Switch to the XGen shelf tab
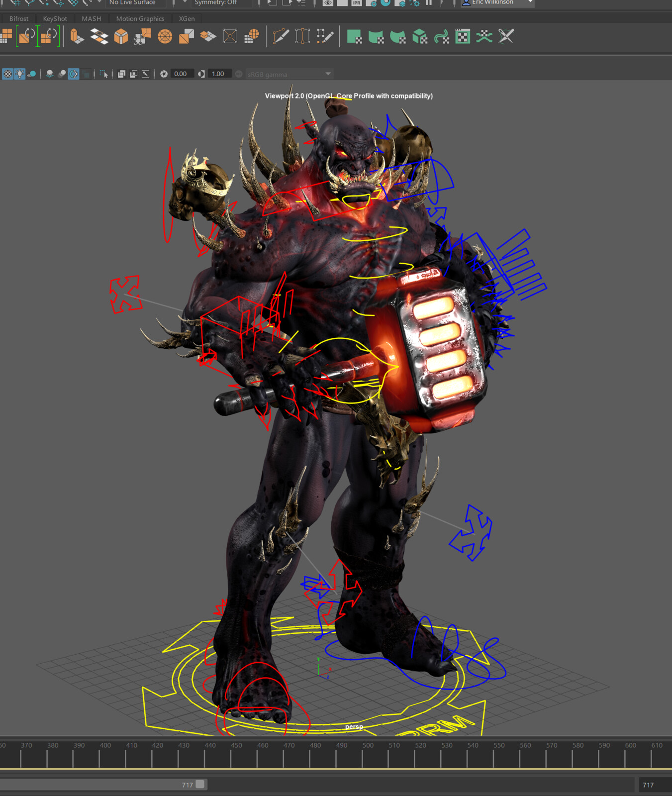The width and height of the screenshot is (672, 796). point(187,18)
